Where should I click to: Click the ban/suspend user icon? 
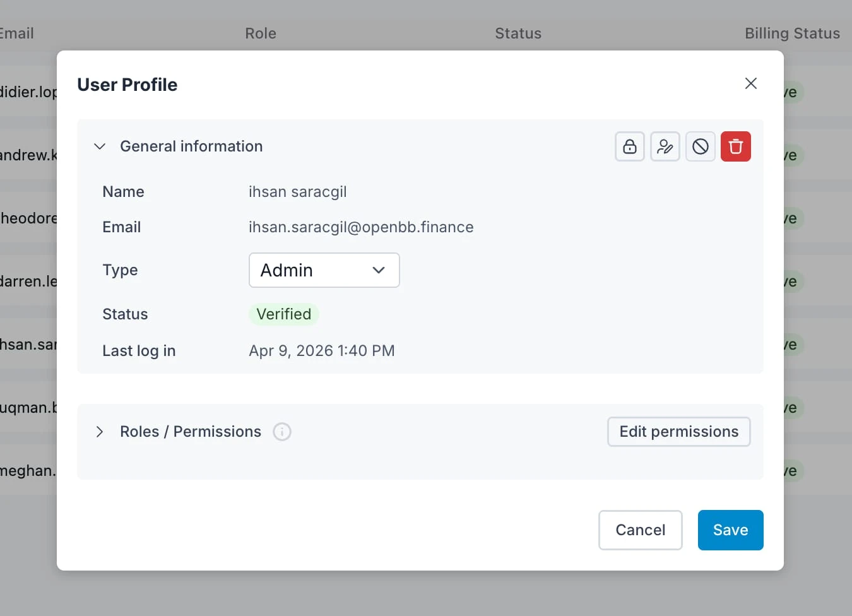pyautogui.click(x=700, y=146)
